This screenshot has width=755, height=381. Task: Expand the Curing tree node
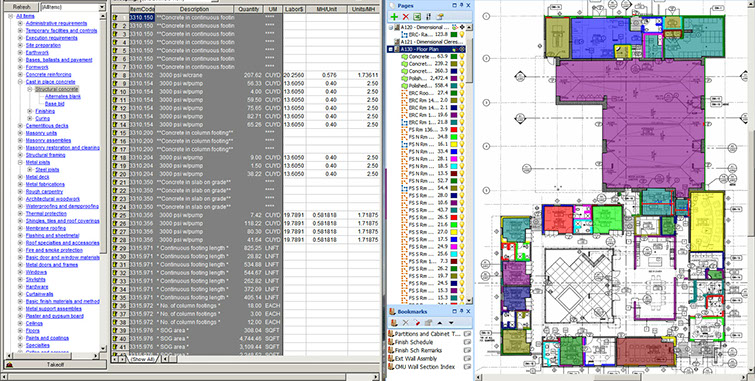30,118
